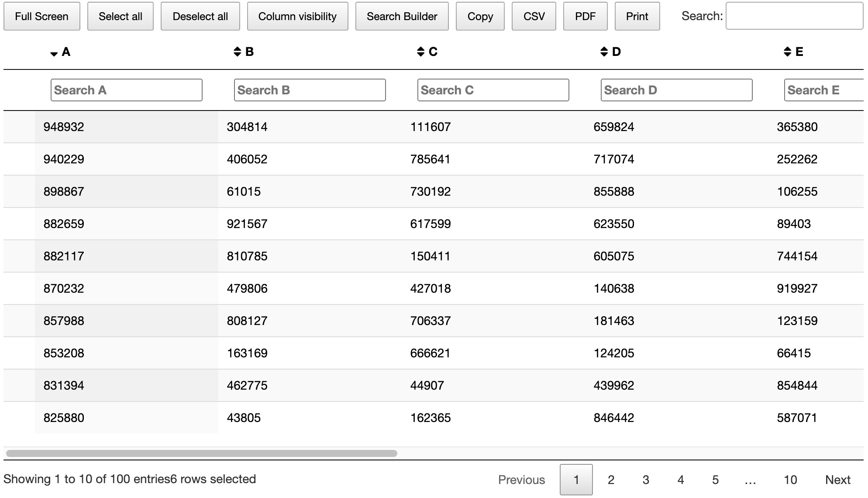Go to page 3 of results
868x498 pixels.
pyautogui.click(x=646, y=480)
